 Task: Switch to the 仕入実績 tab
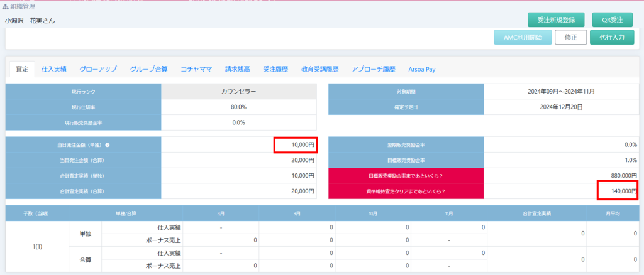(55, 69)
